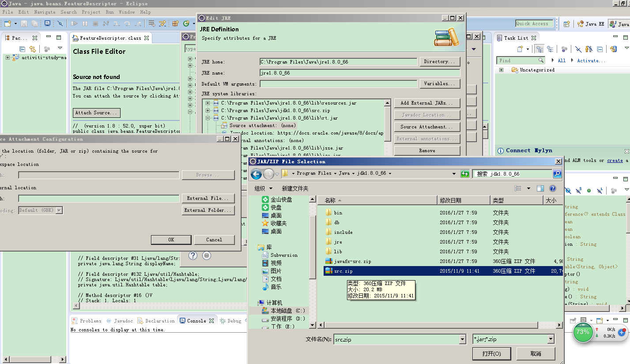Switch to the Debug tab
This screenshot has width=630, height=364.
click(230, 321)
